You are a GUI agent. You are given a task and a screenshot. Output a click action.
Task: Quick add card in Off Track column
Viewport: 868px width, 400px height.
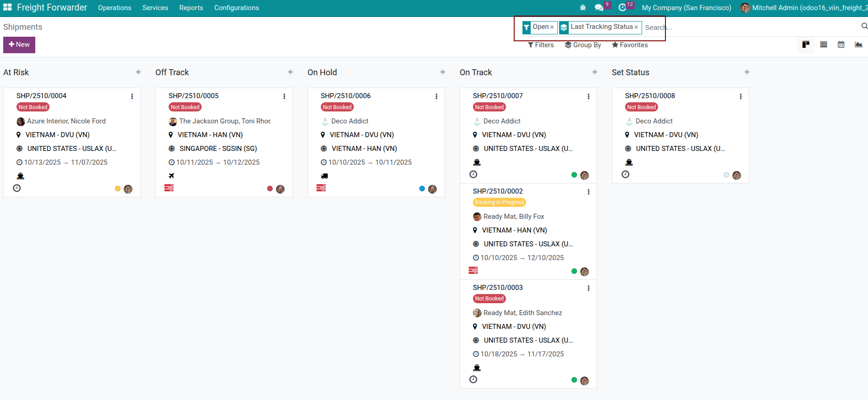click(290, 72)
